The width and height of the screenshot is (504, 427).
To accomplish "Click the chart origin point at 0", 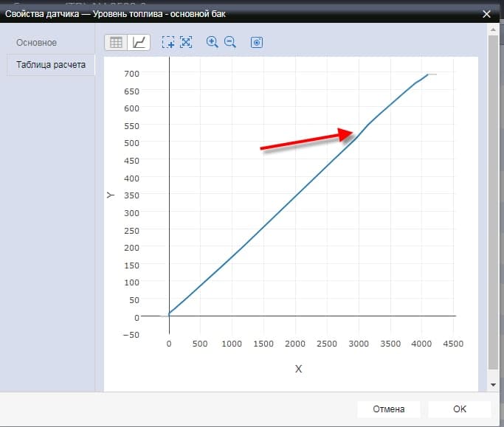I will tap(170, 316).
